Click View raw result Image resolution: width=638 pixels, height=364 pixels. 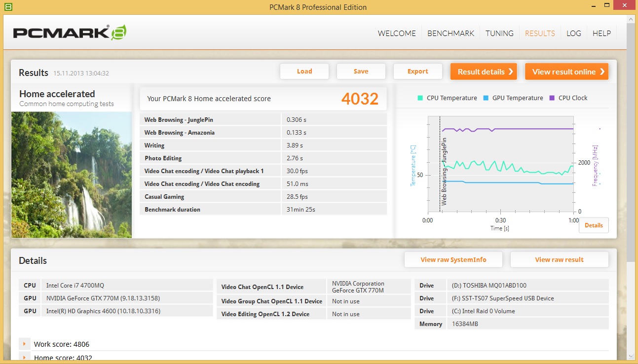coord(559,260)
